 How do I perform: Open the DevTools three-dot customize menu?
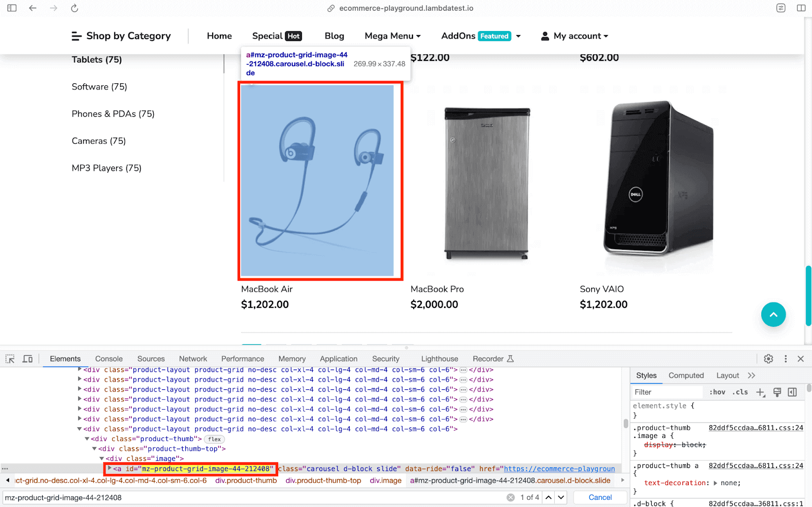(x=786, y=359)
